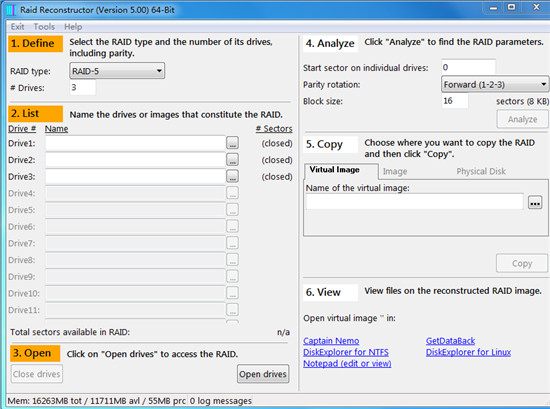Click the Raid Reconstructor title bar icon

[11, 10]
